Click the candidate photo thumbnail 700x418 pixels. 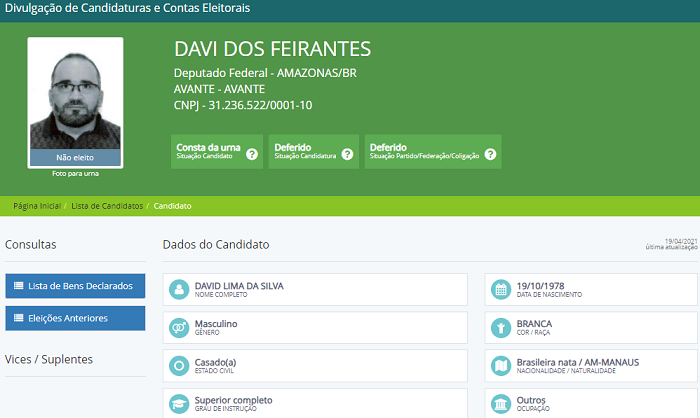(75, 95)
